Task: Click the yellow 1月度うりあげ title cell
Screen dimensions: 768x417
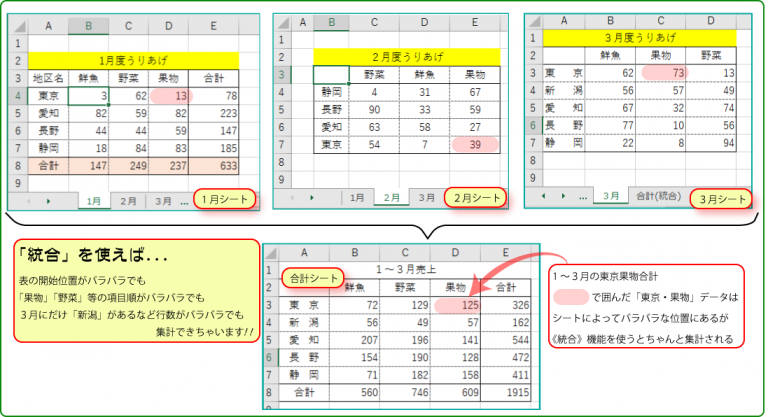Action: point(133,60)
